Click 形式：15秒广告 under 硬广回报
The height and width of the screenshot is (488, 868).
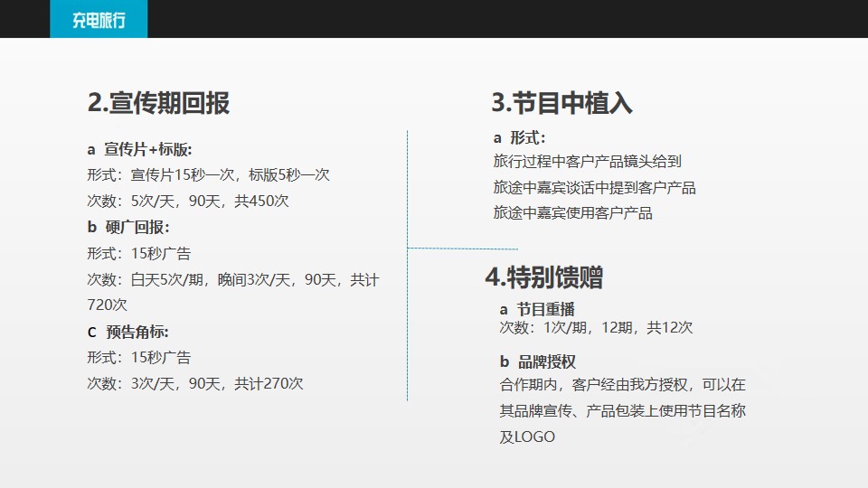click(139, 253)
